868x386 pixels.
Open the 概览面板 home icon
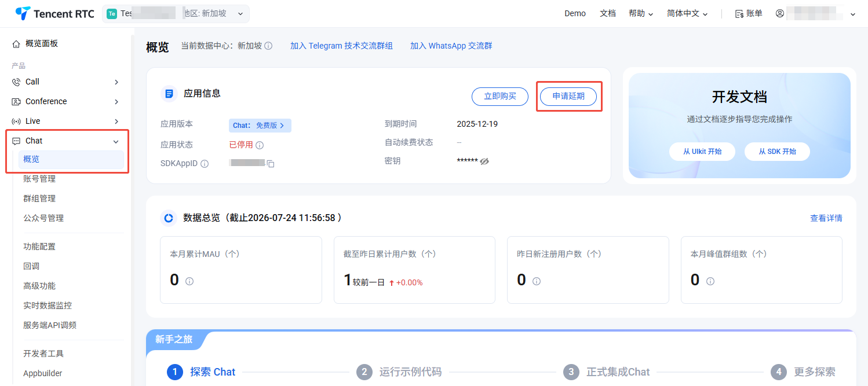[16, 44]
